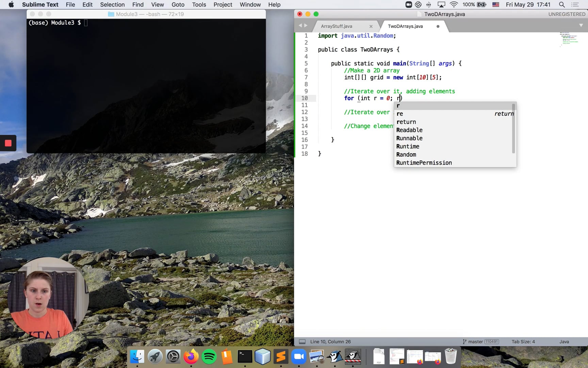588x368 pixels.
Task: Click the red stop recording button
Action: point(8,143)
